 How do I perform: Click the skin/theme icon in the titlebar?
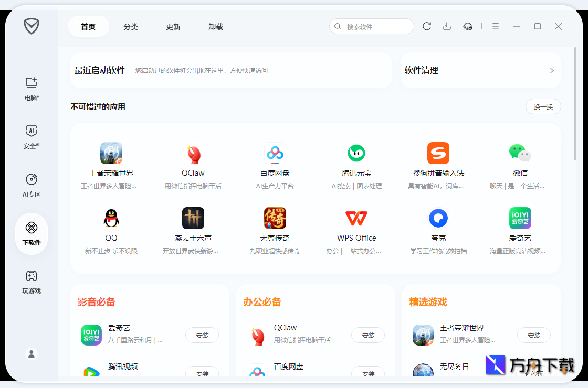point(467,26)
